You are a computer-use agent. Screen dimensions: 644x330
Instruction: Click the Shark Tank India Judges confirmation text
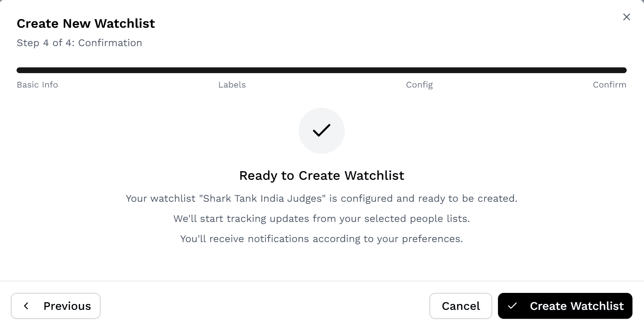(321, 198)
